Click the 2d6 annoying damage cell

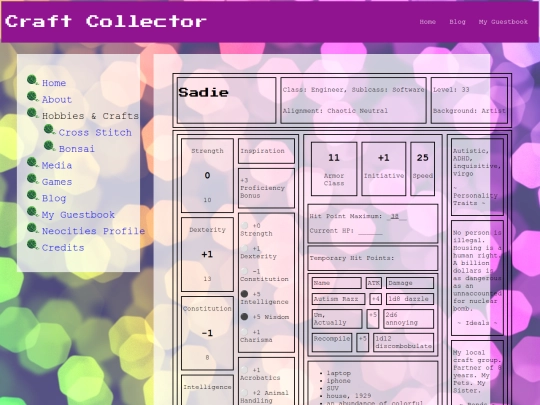point(408,319)
